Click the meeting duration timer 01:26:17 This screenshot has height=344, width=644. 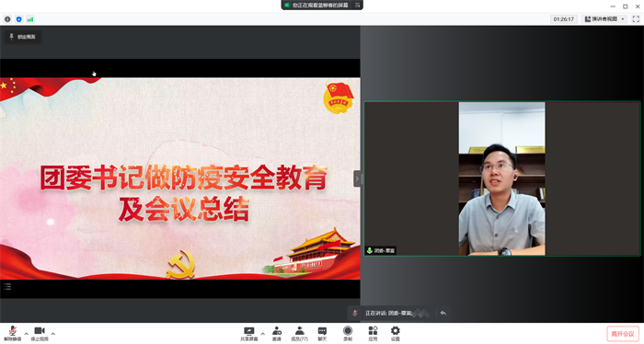(563, 19)
